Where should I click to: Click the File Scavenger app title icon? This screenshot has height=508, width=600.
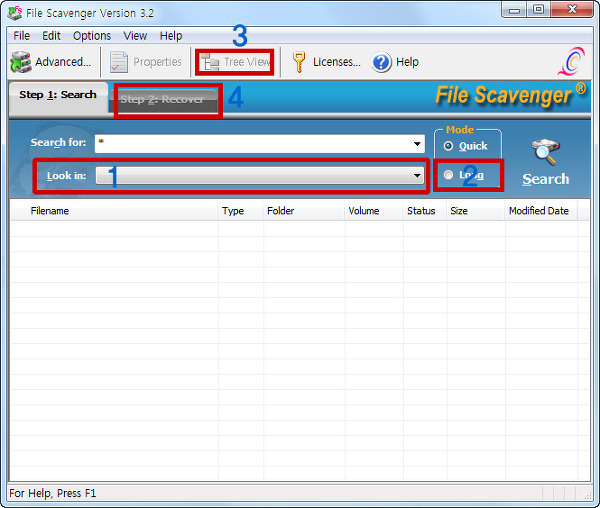click(x=15, y=13)
